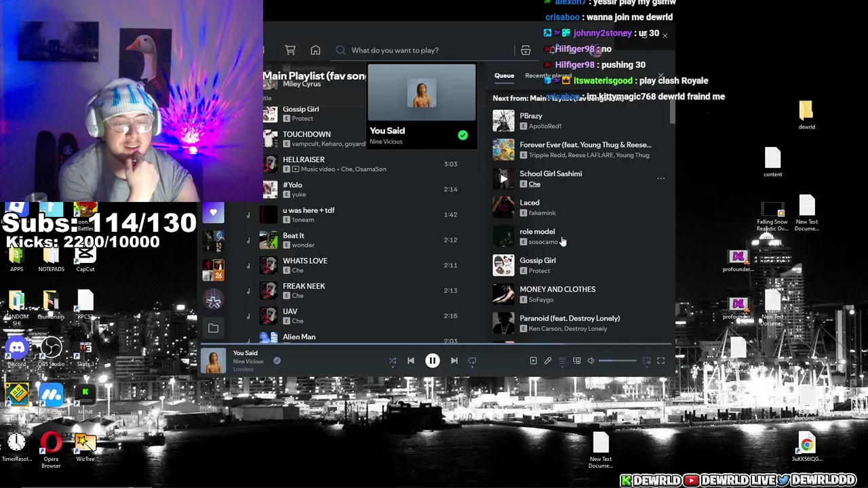Mute the volume speaker icon
Image resolution: width=868 pixels, height=488 pixels.
pyautogui.click(x=591, y=361)
